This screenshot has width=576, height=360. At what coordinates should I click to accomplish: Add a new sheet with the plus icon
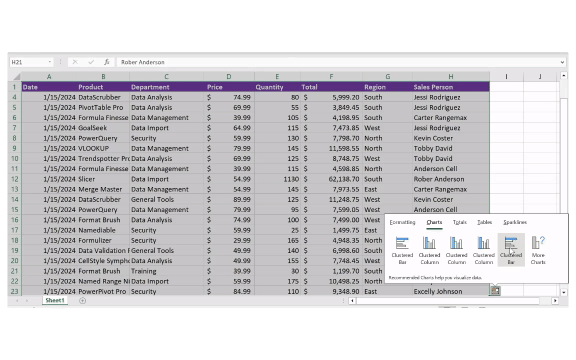click(83, 300)
